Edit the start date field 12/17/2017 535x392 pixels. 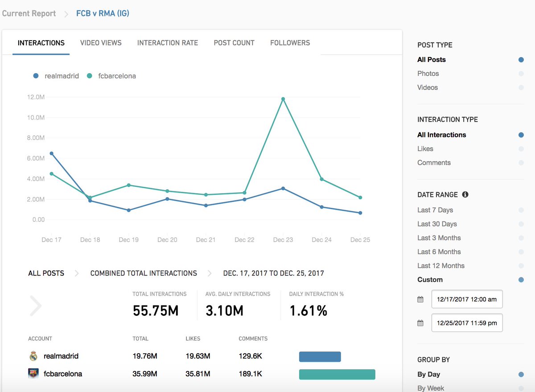(467, 299)
